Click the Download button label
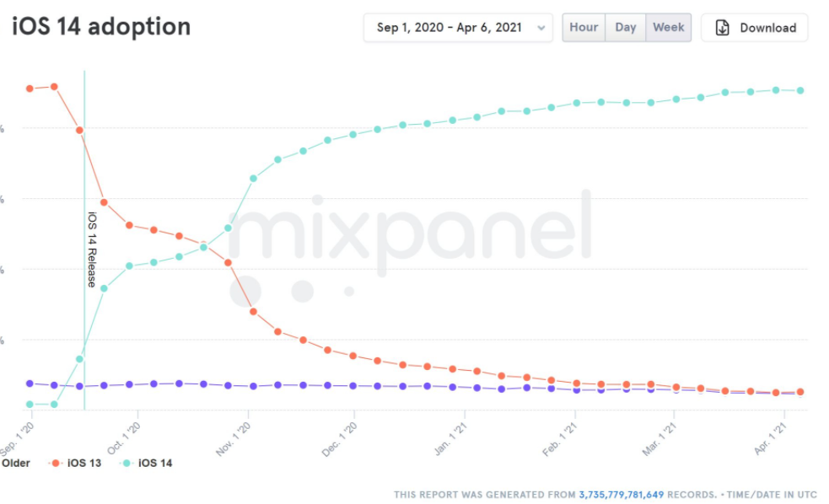Image resolution: width=829 pixels, height=504 pixels. point(767,28)
